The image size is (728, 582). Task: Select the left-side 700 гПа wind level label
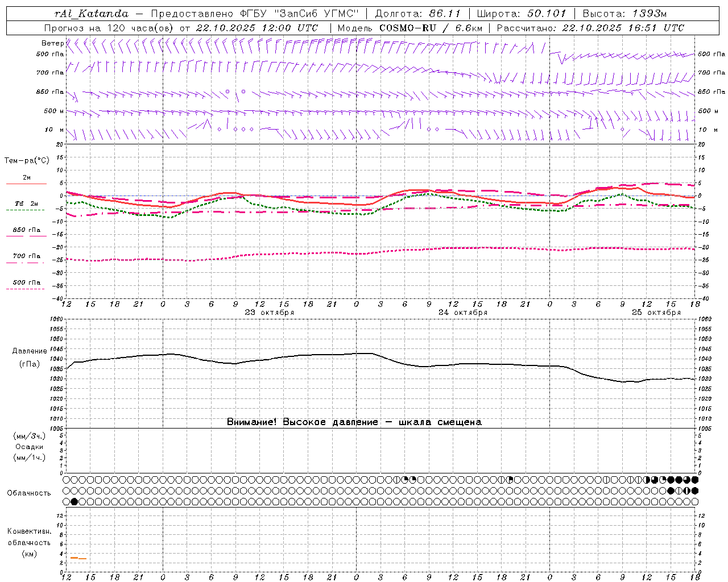(50, 73)
